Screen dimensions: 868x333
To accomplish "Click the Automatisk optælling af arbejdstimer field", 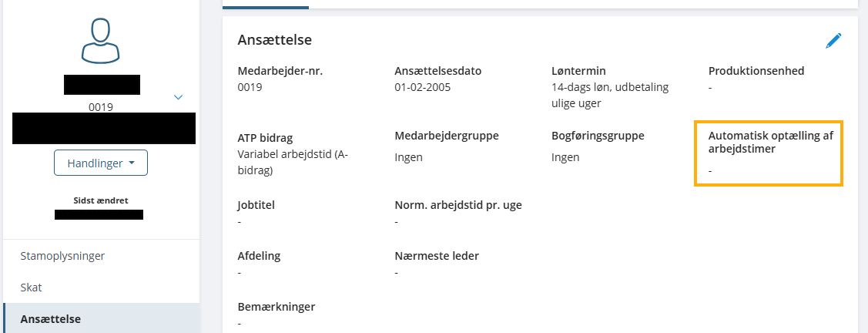I will (x=769, y=153).
